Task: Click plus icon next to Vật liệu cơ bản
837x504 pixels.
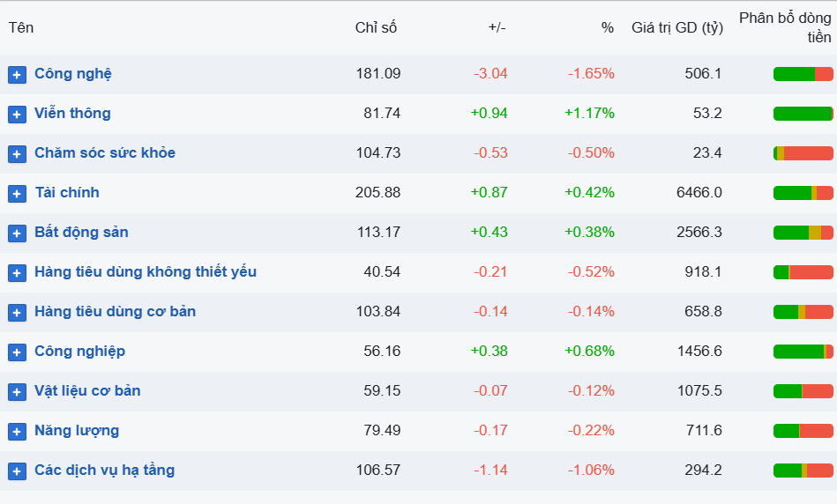Action: [x=17, y=392]
